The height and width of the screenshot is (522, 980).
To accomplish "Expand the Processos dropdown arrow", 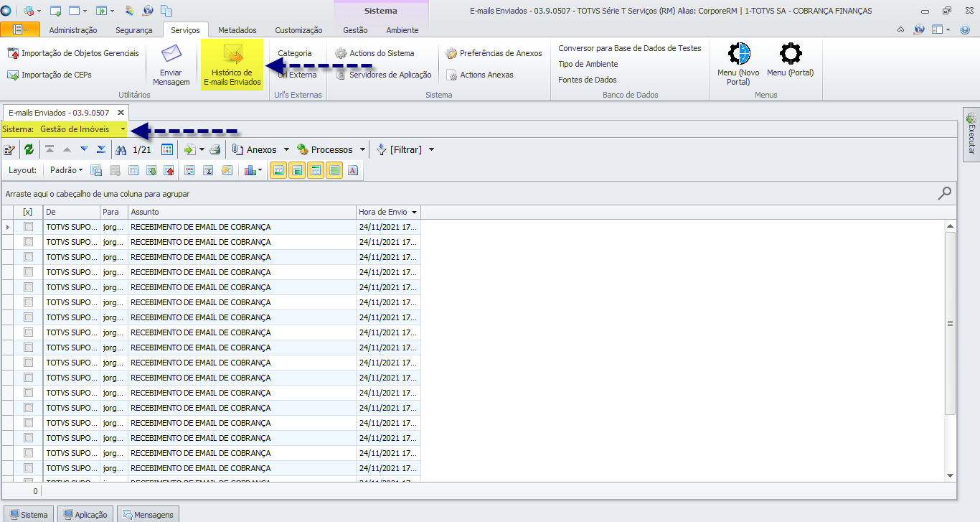I will [362, 150].
